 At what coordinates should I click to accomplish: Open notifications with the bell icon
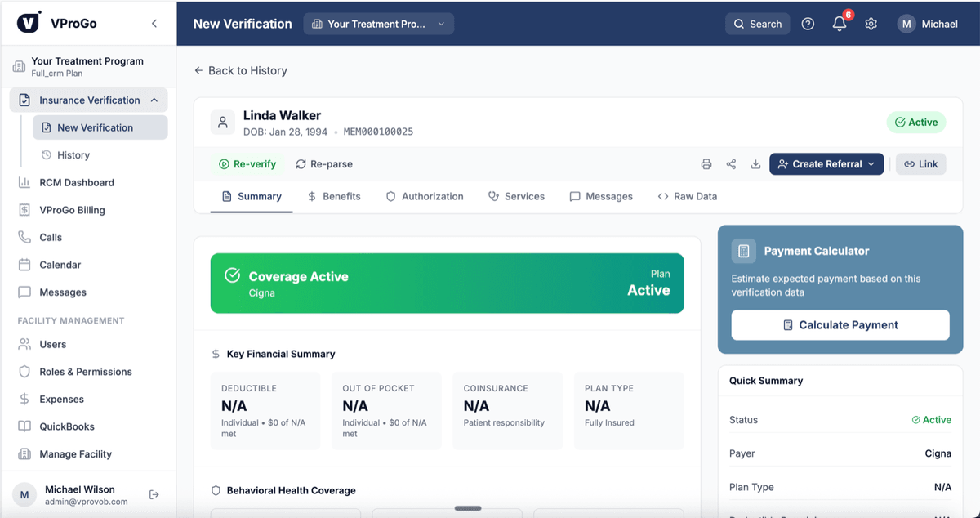(839, 24)
